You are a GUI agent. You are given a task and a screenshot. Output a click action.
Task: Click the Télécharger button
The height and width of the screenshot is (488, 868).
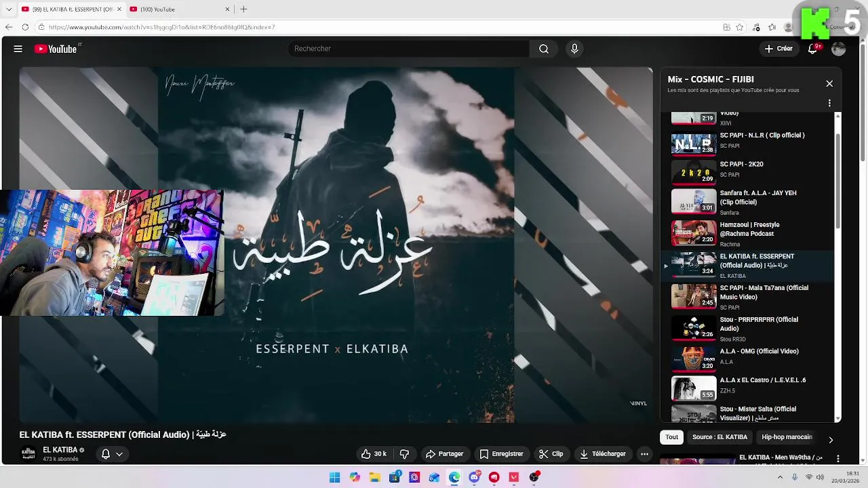pos(603,454)
